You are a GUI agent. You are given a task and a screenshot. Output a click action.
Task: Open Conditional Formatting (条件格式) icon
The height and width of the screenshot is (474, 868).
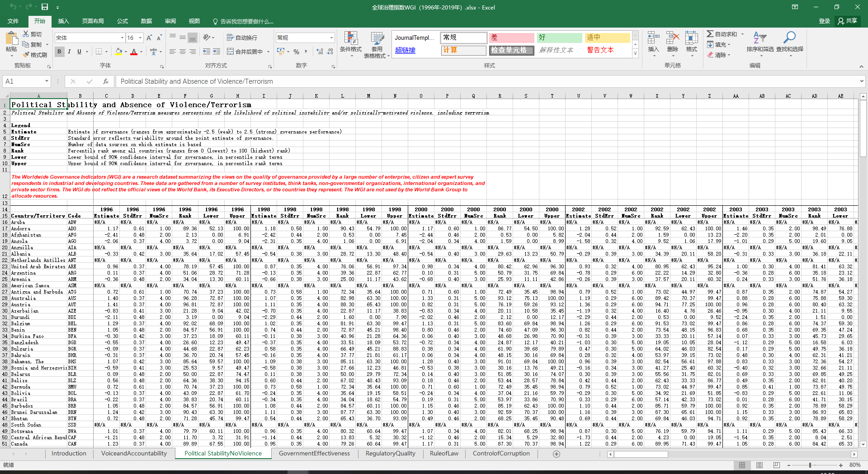tap(351, 38)
